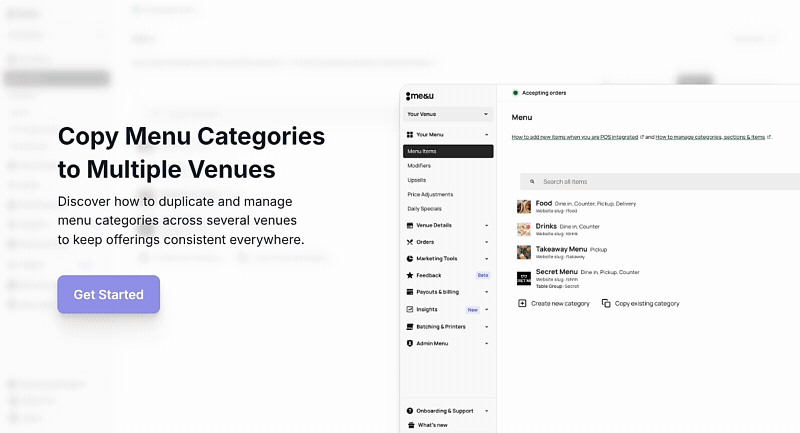Select the Secret Menu category name

pyautogui.click(x=557, y=272)
